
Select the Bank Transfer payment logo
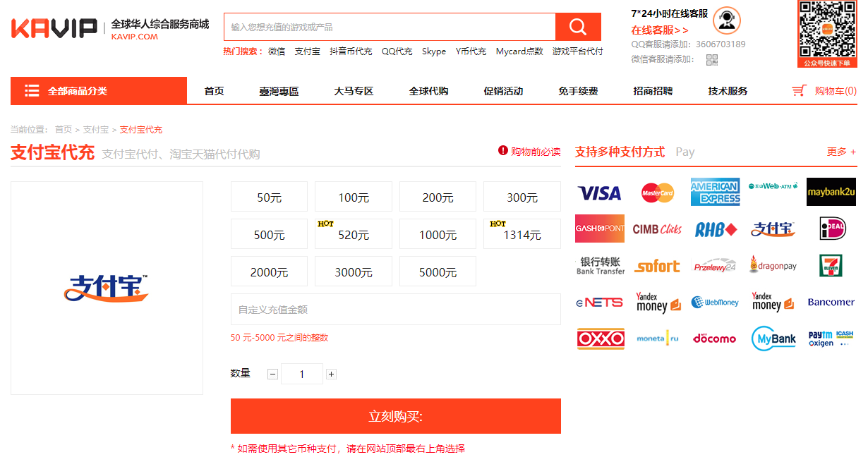601,266
